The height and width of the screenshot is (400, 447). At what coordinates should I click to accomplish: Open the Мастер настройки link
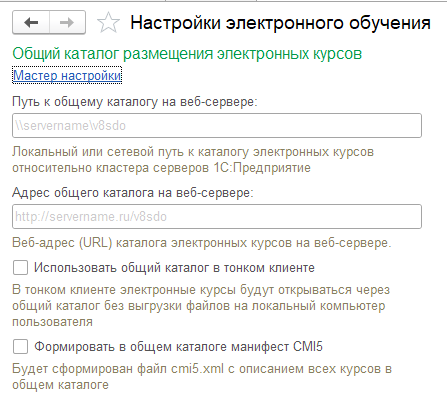67,75
